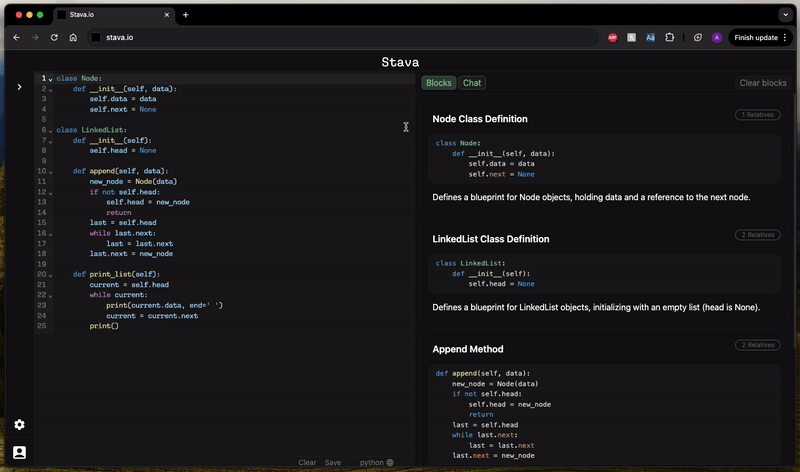
Task: Collapse fold arrow on line 2
Action: pos(51,90)
